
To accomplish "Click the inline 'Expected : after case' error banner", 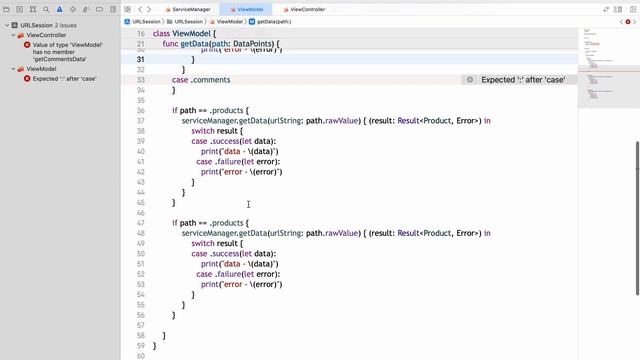I will click(519, 80).
